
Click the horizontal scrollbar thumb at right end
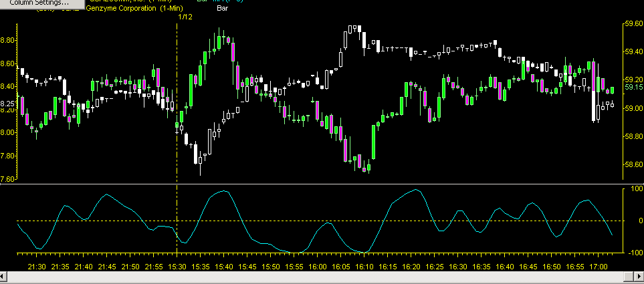(629, 275)
